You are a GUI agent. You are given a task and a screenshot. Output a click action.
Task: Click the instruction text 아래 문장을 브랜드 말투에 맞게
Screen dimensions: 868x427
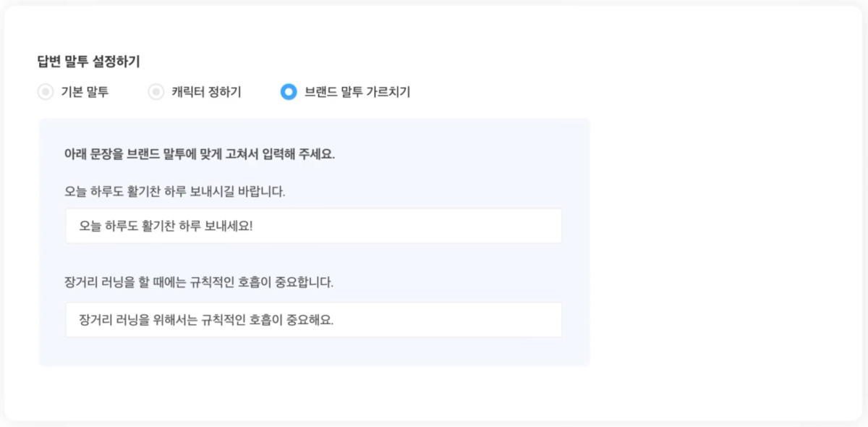[x=200, y=154]
